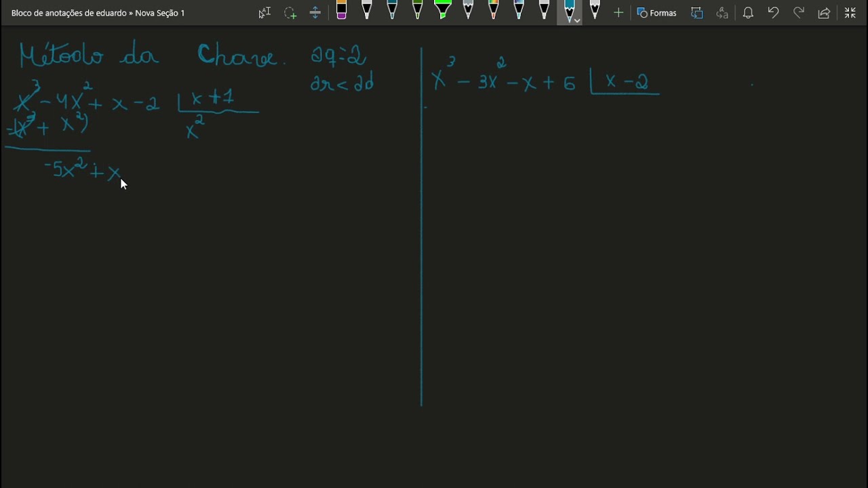Choose the rainbow ink pen
This screenshot has height=488, width=868.
pos(494,11)
